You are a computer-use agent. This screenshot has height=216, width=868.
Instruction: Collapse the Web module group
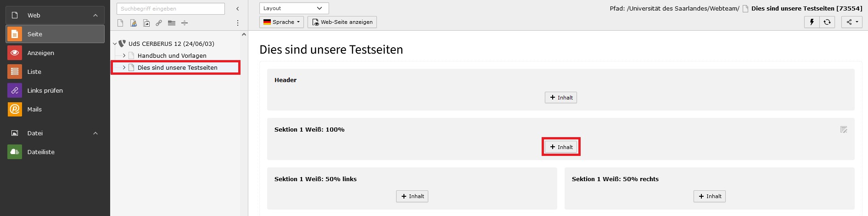tap(95, 15)
